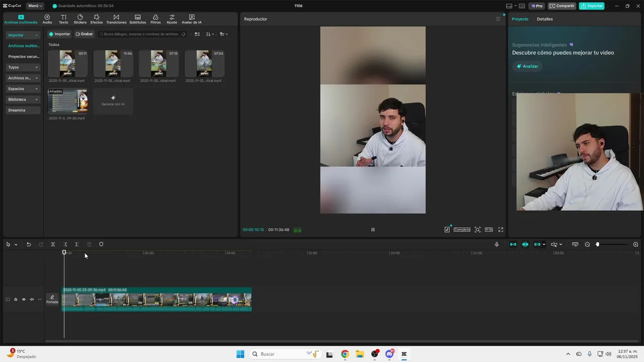This screenshot has height=362, width=644.
Task: Toggle main track magnet
Action: click(513, 244)
